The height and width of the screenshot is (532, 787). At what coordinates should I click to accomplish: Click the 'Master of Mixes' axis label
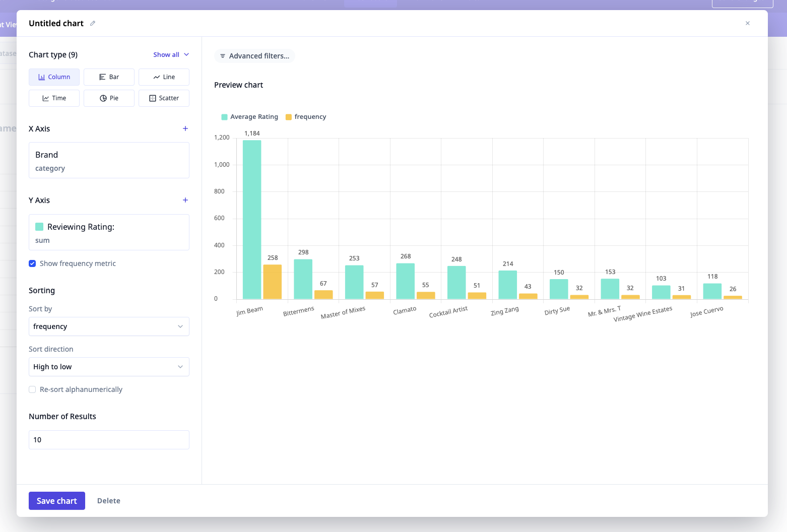tap(343, 312)
